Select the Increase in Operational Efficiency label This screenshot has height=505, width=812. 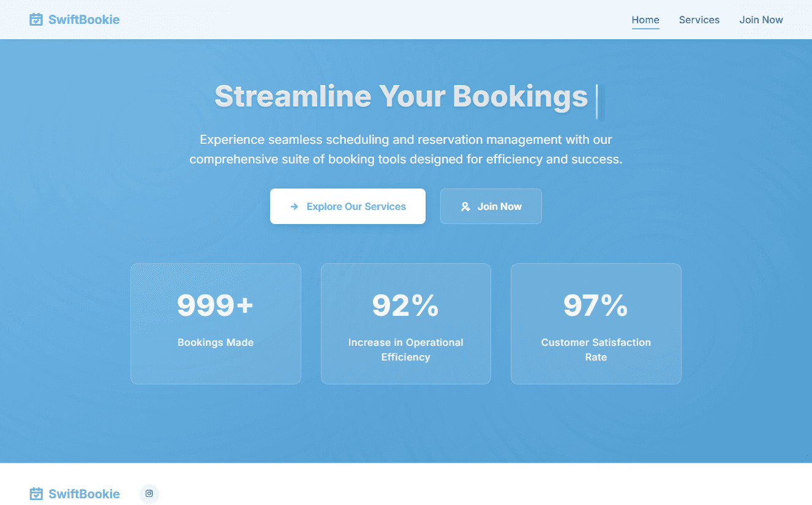tap(405, 350)
